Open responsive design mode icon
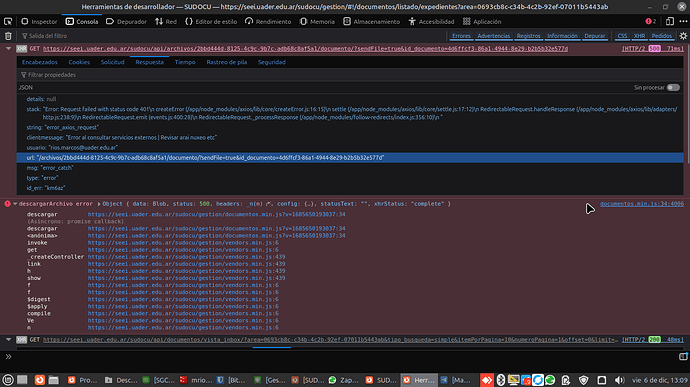Screen dimensions: 690x387 670,21
